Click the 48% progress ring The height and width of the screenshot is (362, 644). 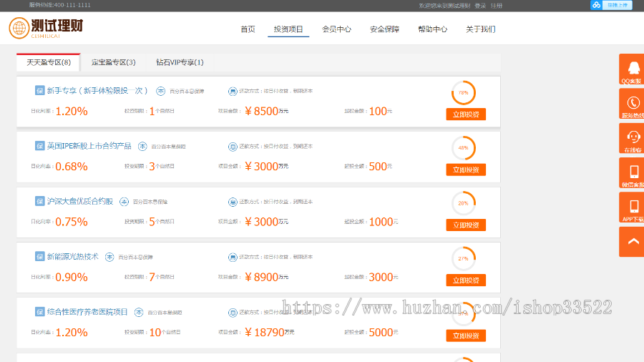[x=463, y=148]
